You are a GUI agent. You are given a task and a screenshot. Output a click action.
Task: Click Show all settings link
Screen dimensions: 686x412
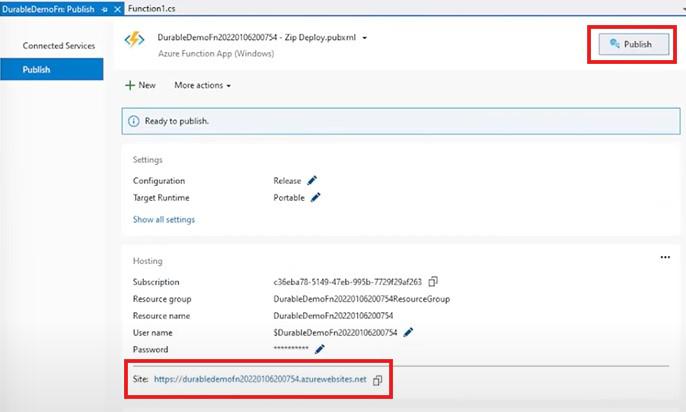tap(164, 220)
